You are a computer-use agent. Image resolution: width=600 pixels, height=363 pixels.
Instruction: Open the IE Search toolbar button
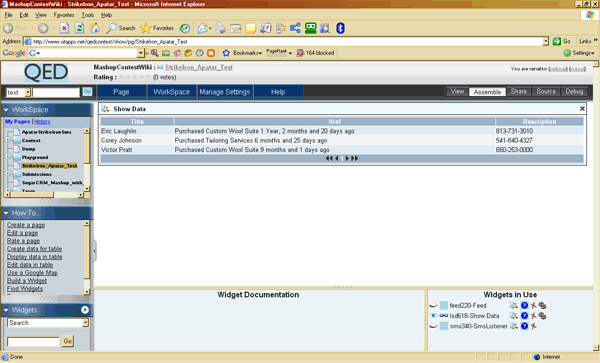121,28
